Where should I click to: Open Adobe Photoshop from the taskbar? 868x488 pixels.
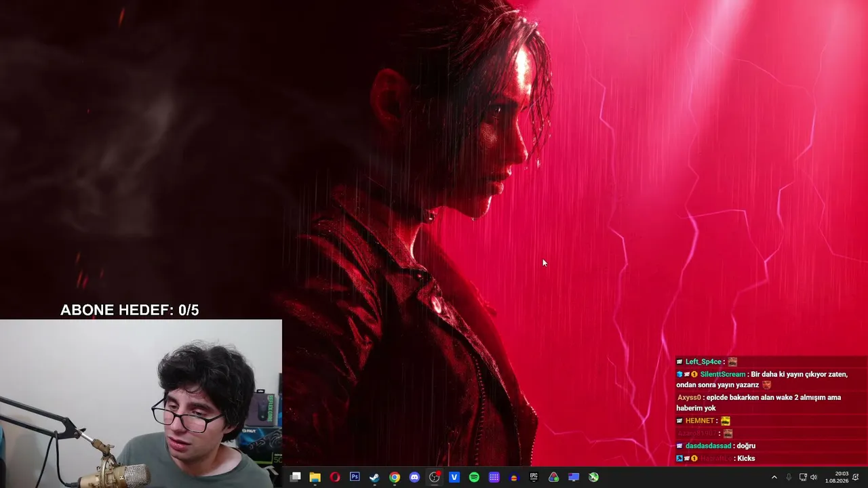tap(355, 477)
